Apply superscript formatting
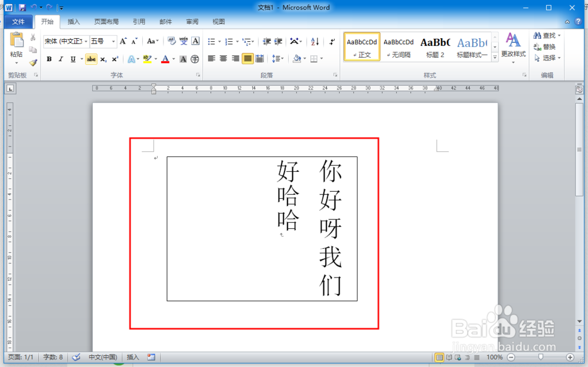Screen dimensions: 588x367 [115, 59]
